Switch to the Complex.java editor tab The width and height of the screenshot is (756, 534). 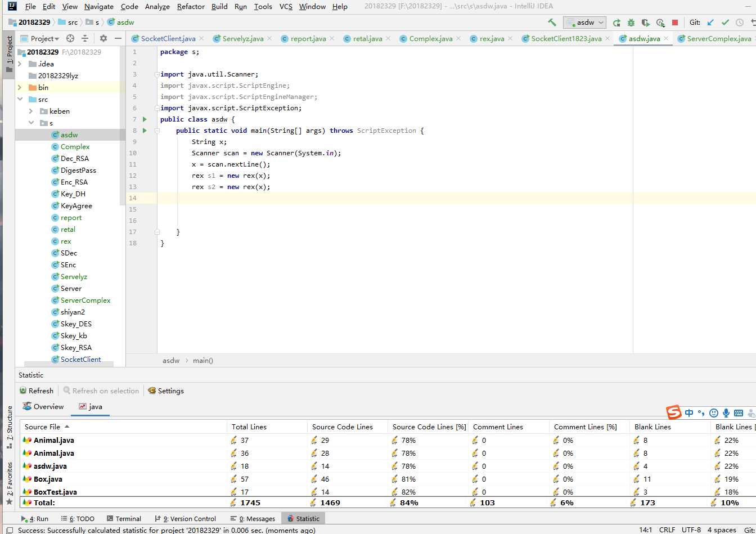click(x=430, y=38)
